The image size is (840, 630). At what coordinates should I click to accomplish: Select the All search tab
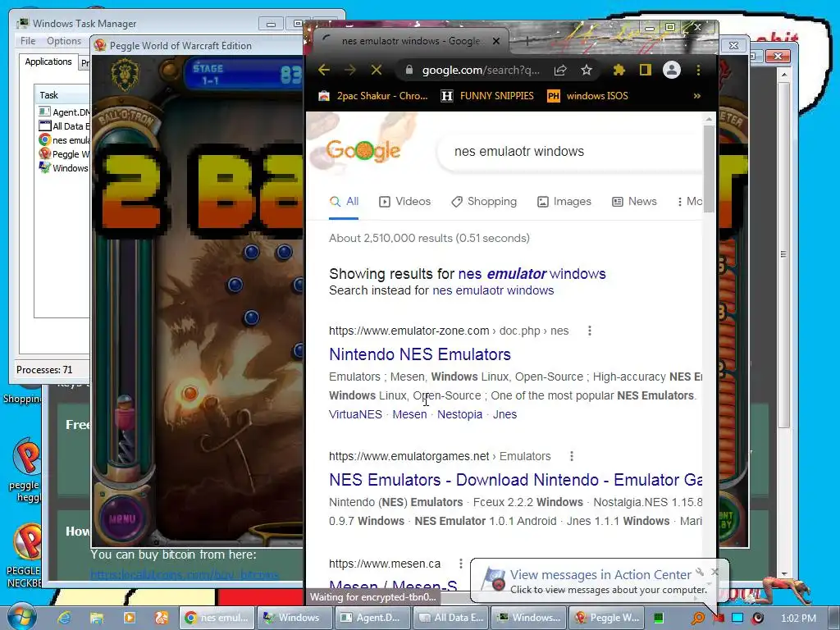[x=344, y=202]
